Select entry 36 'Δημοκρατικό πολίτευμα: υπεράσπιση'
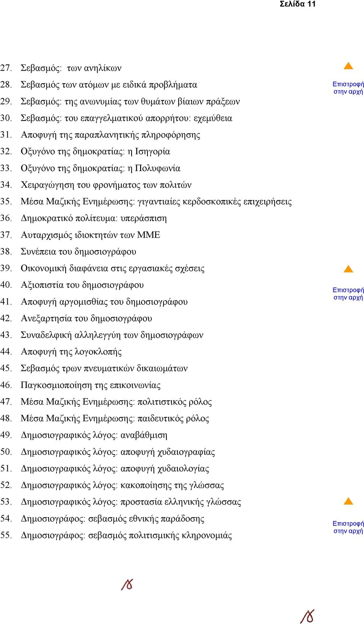This screenshot has width=364, height=624. tap(94, 218)
